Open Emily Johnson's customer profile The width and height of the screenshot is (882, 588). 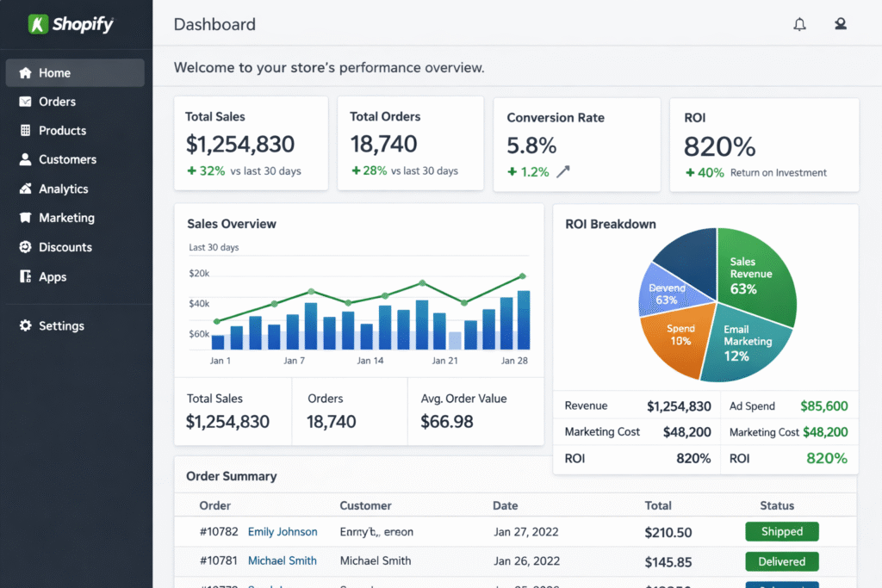(x=283, y=532)
